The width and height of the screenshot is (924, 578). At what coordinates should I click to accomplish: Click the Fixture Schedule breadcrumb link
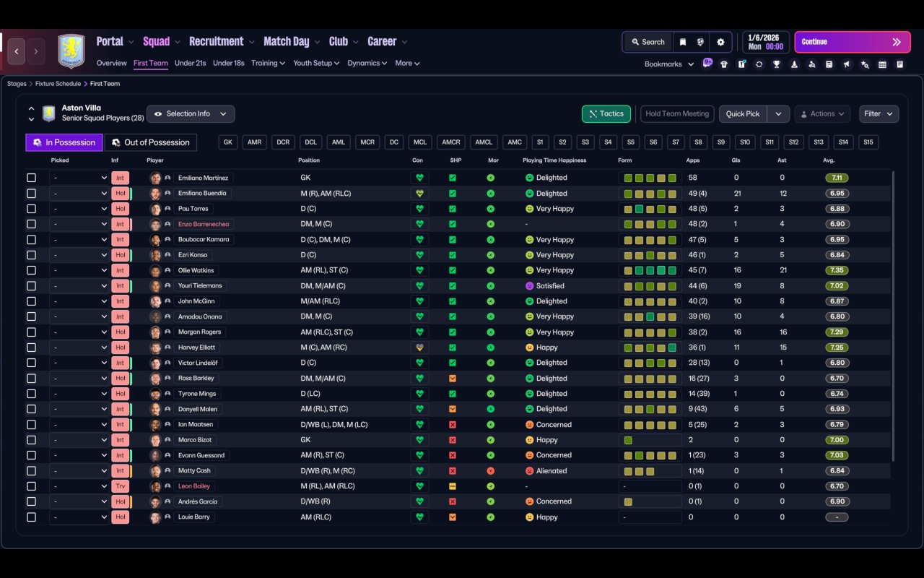click(x=60, y=84)
